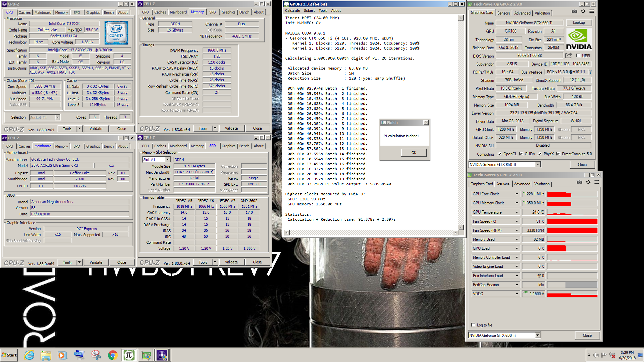
Task: Toggle the DirectCompute 5.0 checkbox
Action: click(x=558, y=154)
